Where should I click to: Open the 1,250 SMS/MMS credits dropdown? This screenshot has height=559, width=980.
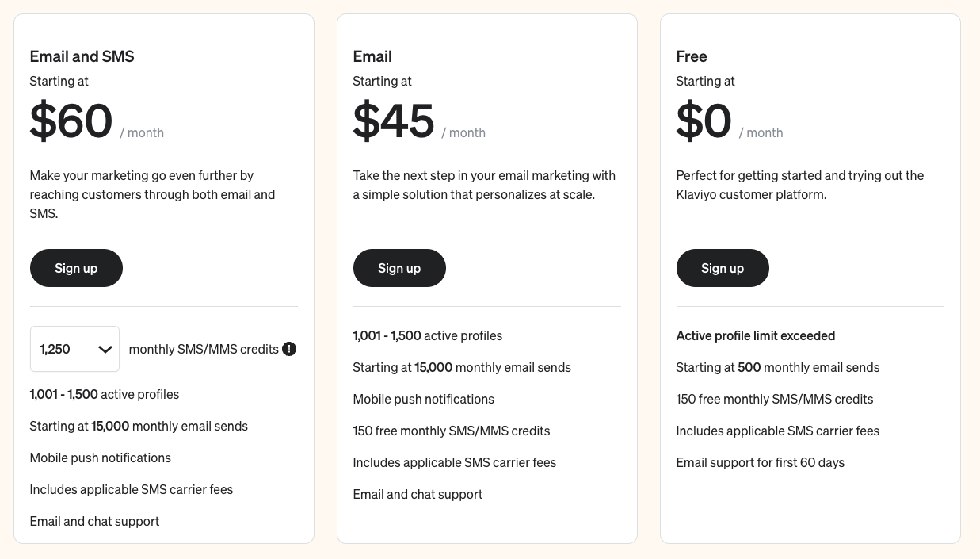(75, 349)
